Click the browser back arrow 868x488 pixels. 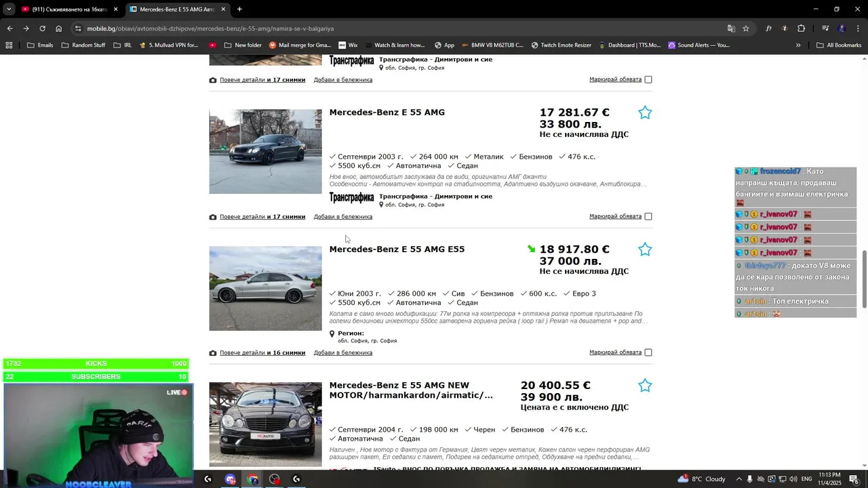[x=9, y=28]
